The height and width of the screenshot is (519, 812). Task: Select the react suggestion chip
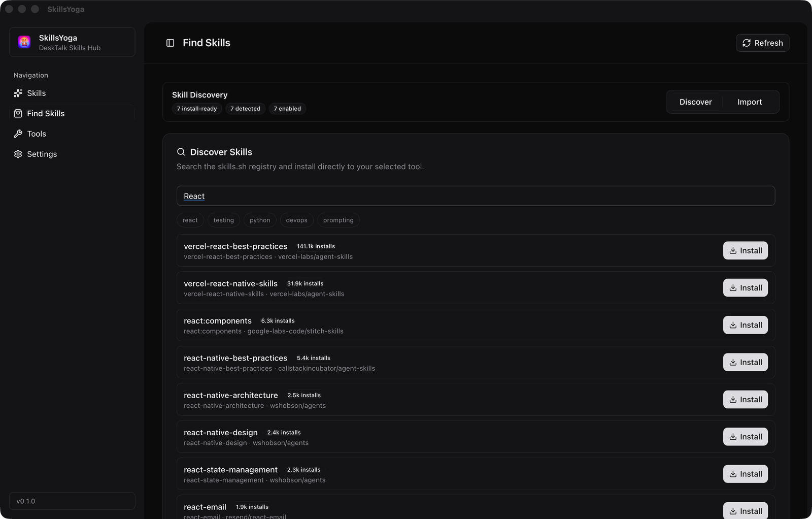pyautogui.click(x=190, y=220)
